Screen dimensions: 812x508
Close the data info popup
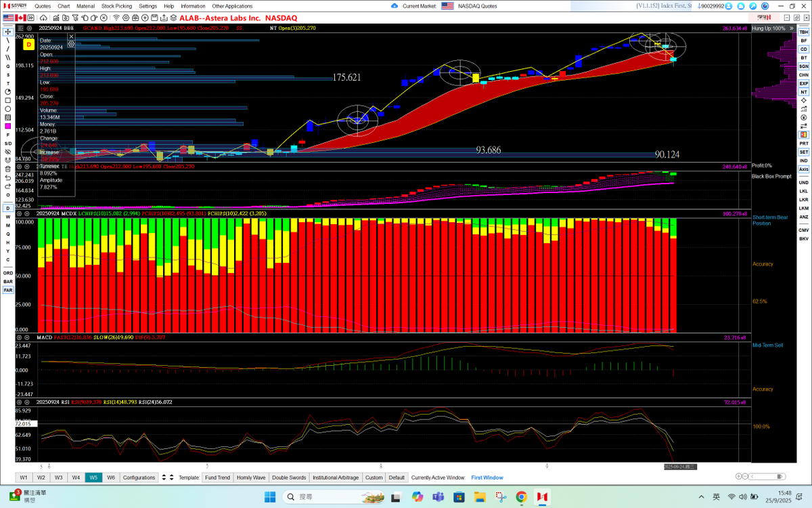71,37
